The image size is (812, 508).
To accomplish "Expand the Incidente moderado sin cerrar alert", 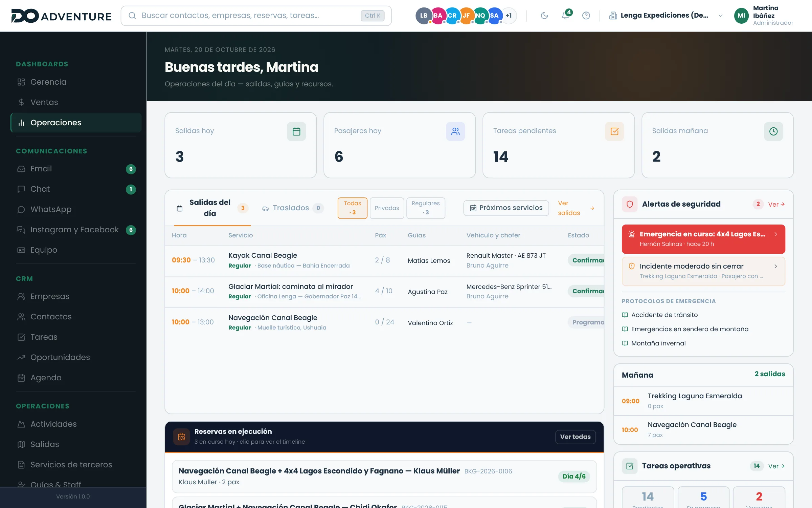I will 703,271.
